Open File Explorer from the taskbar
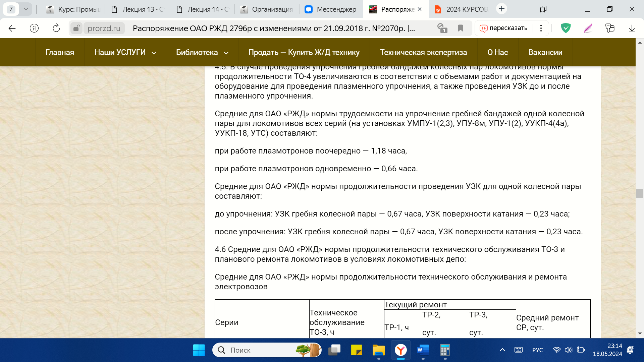 pos(379,350)
